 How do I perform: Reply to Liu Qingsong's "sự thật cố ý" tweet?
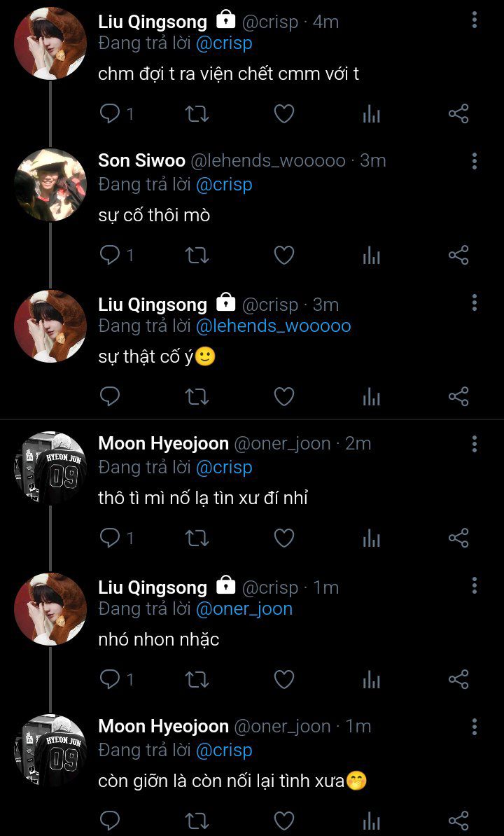tap(110, 397)
